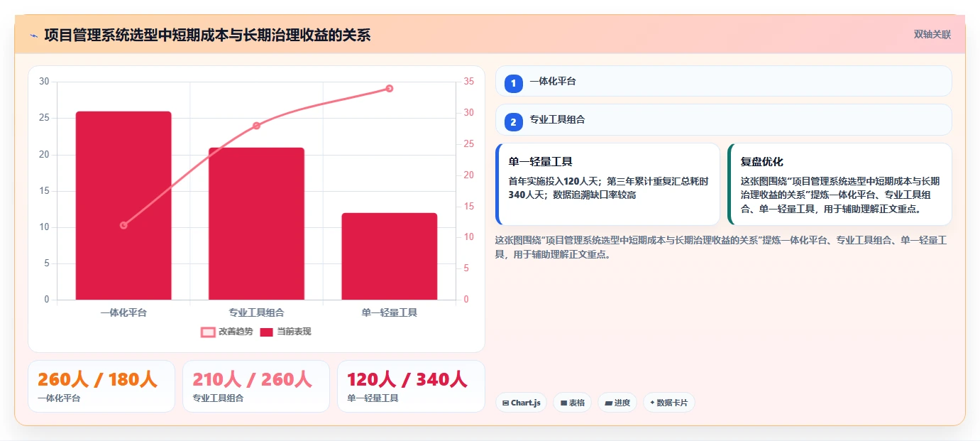Screen dimensions: 980x441
Task: Click the 210人 / 260人 stat card
Action: (256, 386)
